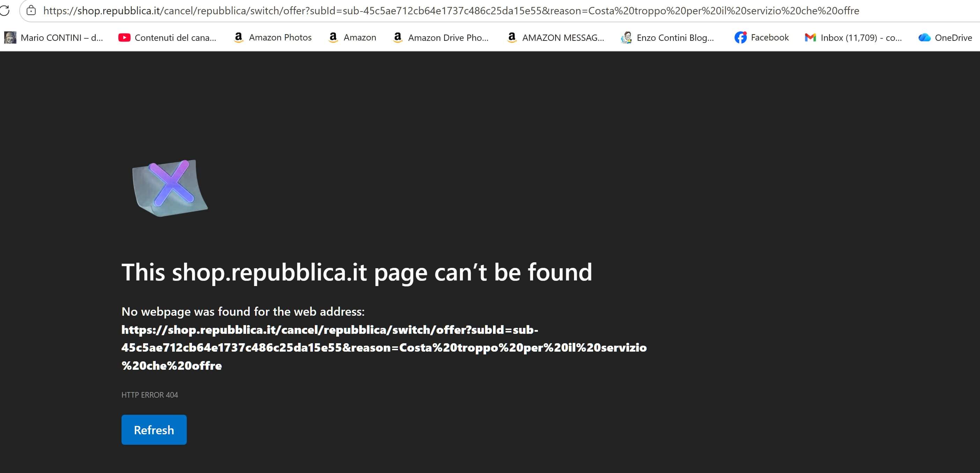Screen dimensions: 980x473
Task: Click the Facebook logo icon
Action: pyautogui.click(x=740, y=37)
